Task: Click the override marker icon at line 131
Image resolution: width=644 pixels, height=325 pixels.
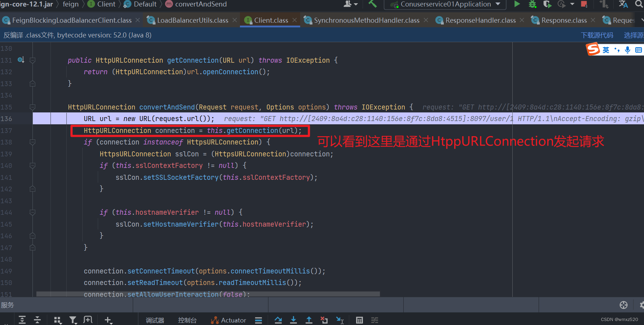Action: (x=21, y=60)
